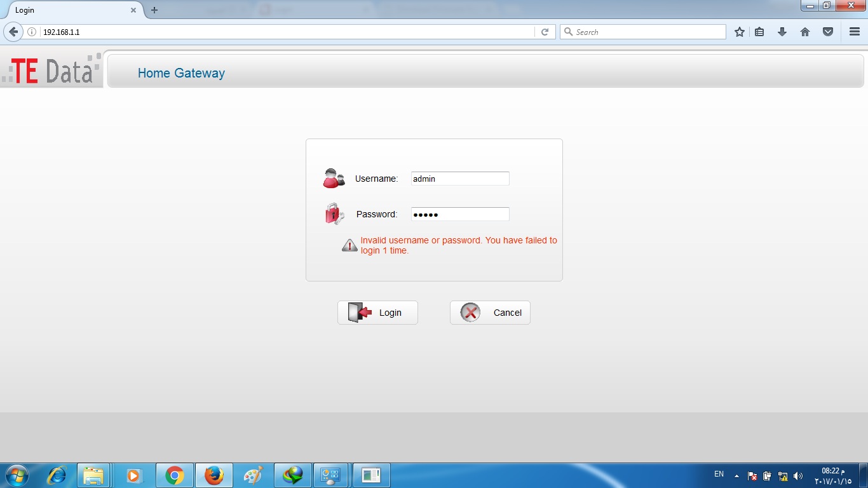The width and height of the screenshot is (868, 488).
Task: Click the Username field containing admin
Action: click(460, 179)
